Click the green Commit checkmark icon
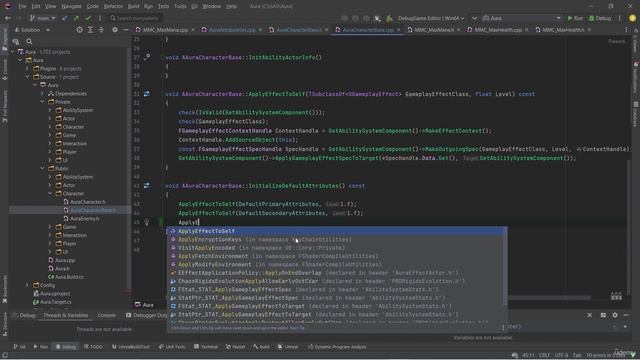This screenshot has width=640, height=360. (x=88, y=18)
